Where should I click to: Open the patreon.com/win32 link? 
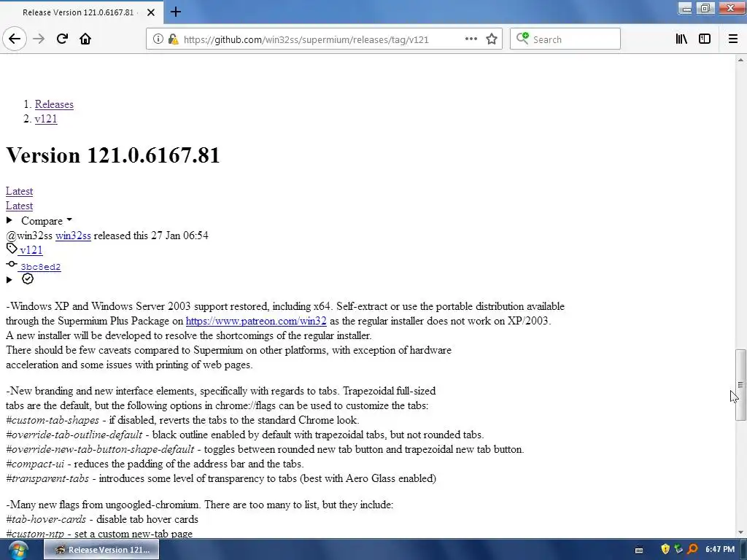(256, 321)
